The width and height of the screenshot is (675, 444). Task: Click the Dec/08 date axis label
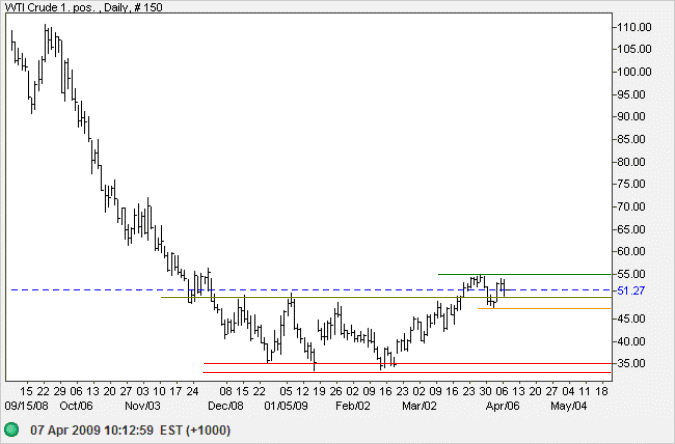pyautogui.click(x=226, y=406)
